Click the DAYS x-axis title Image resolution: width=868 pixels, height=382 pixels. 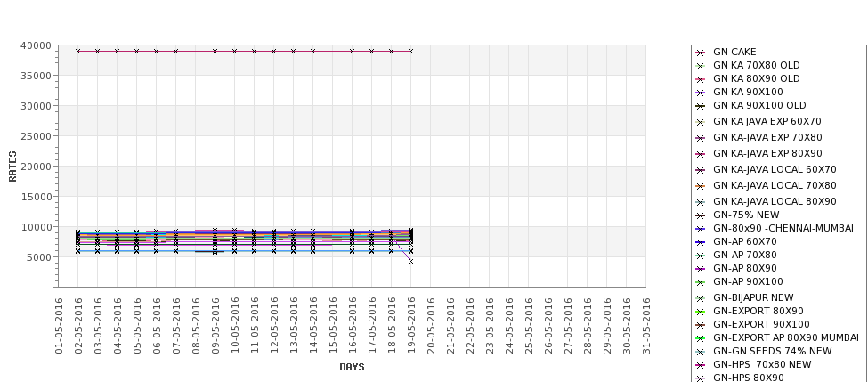click(x=352, y=367)
